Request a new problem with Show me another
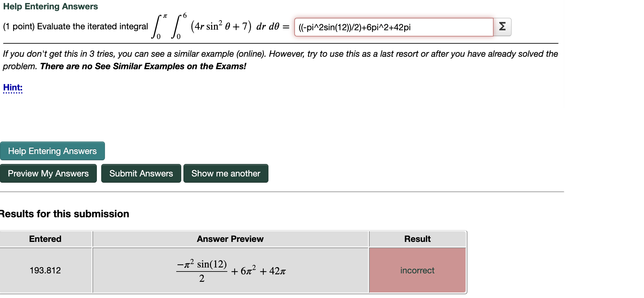This screenshot has height=298, width=644. pos(225,174)
